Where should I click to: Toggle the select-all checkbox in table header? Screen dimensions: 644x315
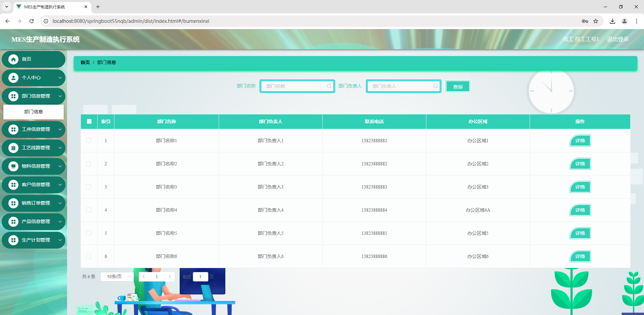pyautogui.click(x=89, y=121)
